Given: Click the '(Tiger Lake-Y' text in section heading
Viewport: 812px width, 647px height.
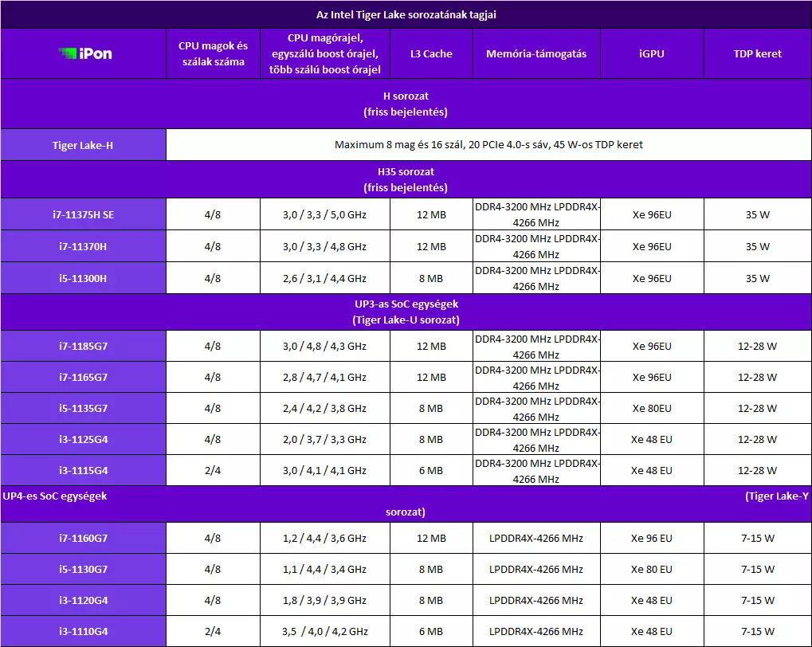Looking at the screenshot, I should 777,496.
